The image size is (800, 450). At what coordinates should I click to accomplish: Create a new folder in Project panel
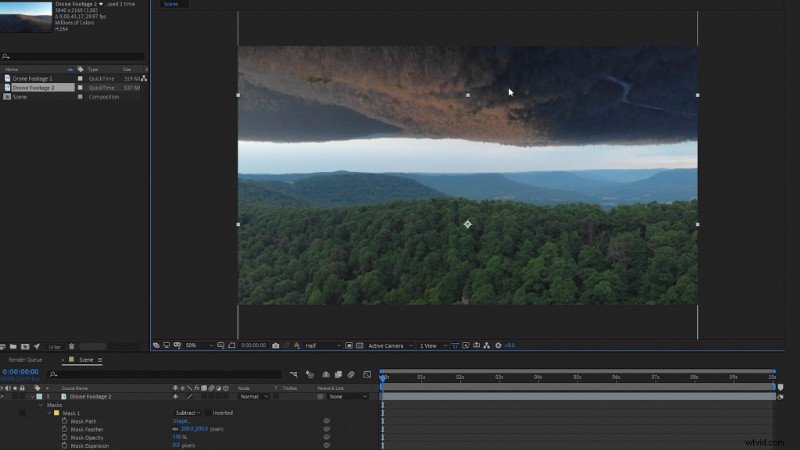[x=13, y=346]
